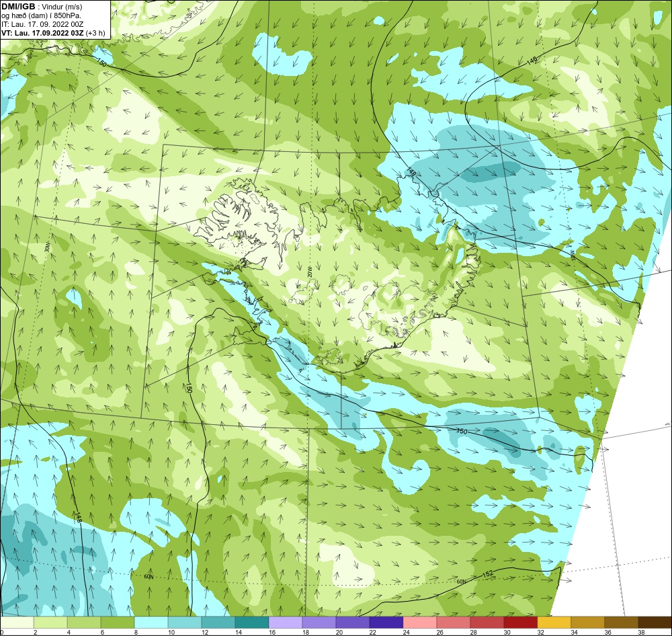Click the legend number '20'
Viewport: 672px width, 636px height.
[x=339, y=632]
